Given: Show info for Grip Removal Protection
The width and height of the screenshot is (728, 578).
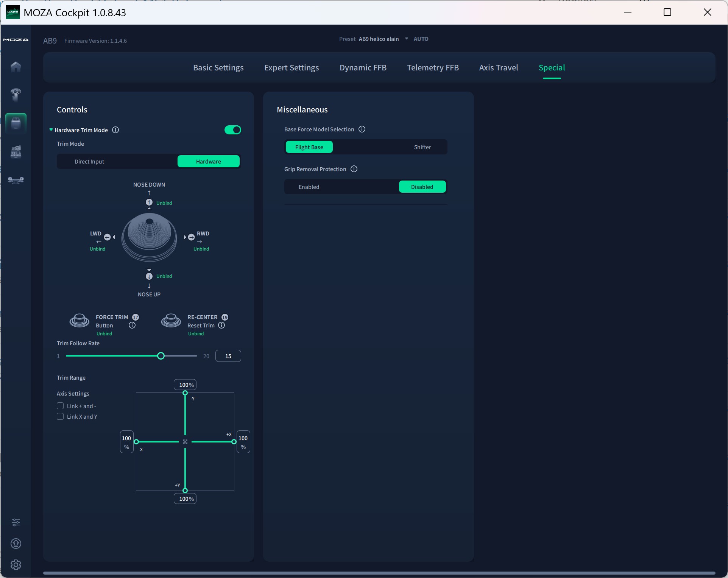Looking at the screenshot, I should [x=354, y=169].
